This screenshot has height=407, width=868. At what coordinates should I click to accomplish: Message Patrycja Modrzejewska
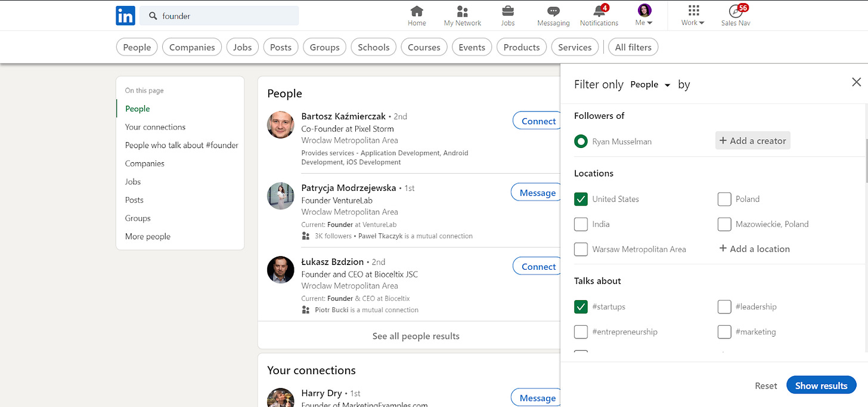[537, 192]
